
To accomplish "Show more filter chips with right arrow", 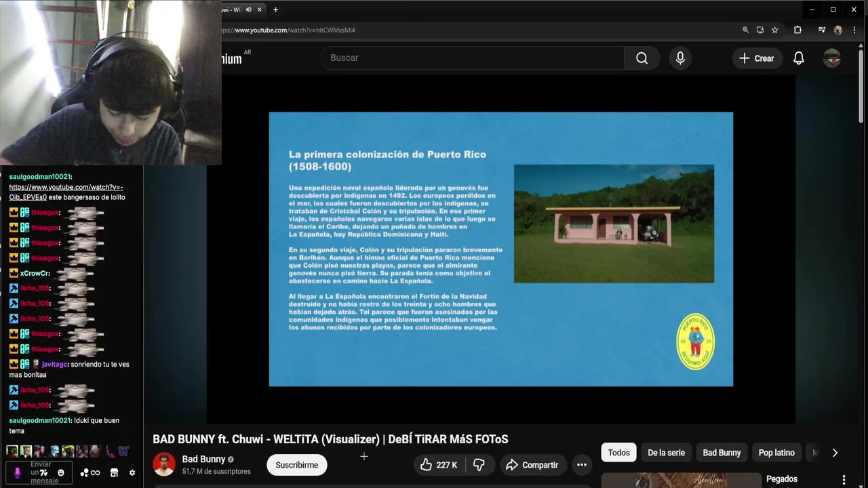I will (x=835, y=453).
